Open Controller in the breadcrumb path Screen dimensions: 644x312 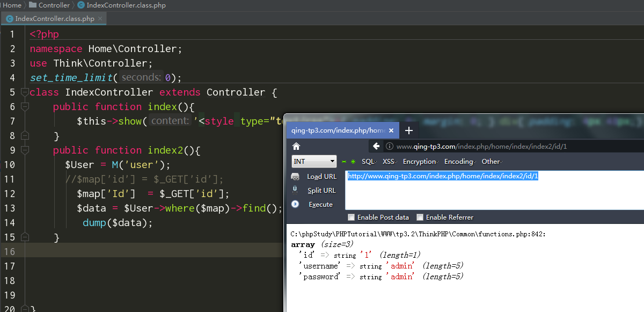click(x=54, y=5)
